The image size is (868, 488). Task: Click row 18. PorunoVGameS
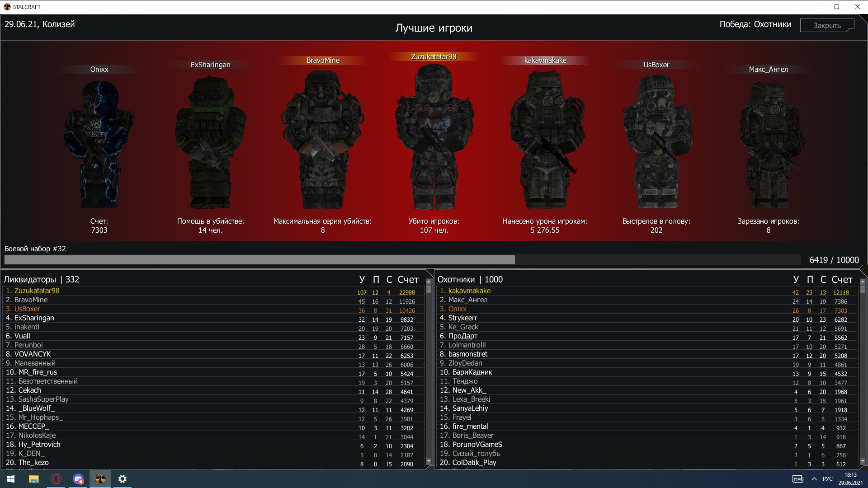(x=648, y=445)
